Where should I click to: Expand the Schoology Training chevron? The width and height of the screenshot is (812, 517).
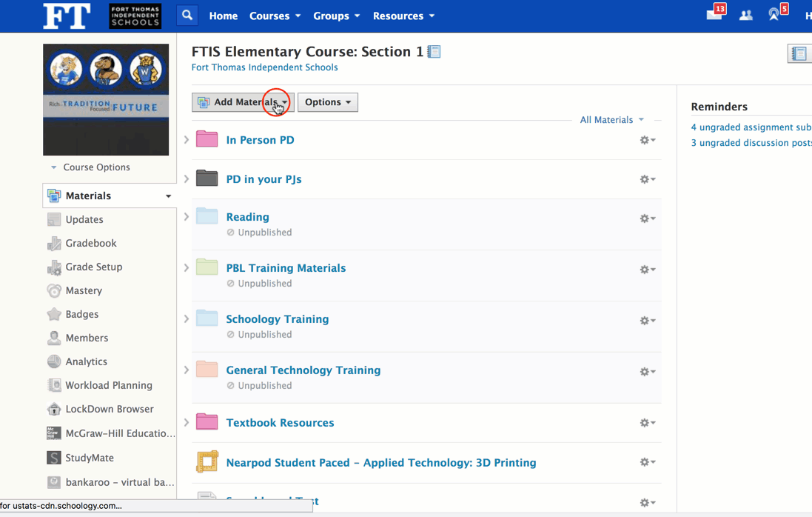pyautogui.click(x=187, y=318)
